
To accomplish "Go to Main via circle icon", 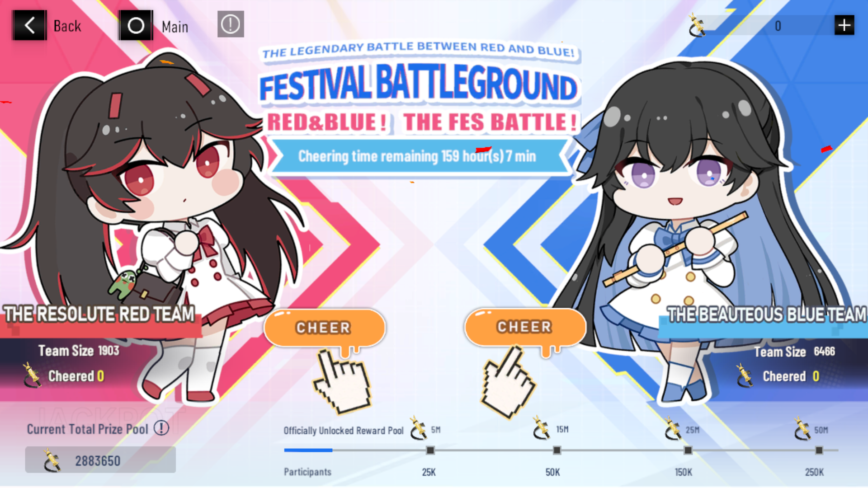I will tap(136, 26).
